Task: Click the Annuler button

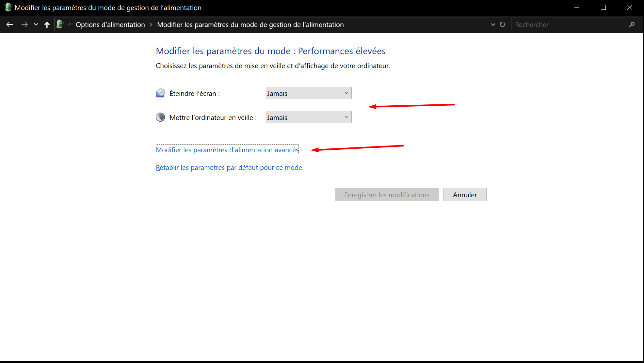Action: click(x=465, y=195)
